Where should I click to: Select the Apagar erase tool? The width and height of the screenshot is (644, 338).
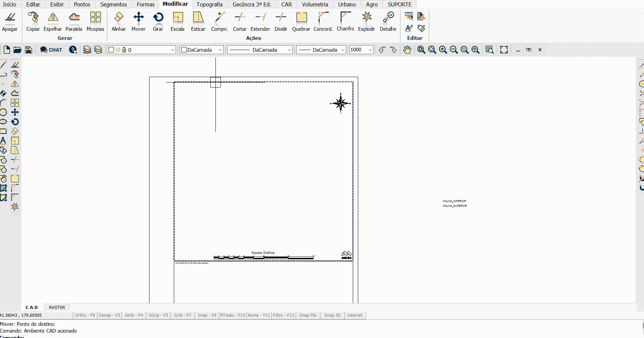pyautogui.click(x=10, y=22)
